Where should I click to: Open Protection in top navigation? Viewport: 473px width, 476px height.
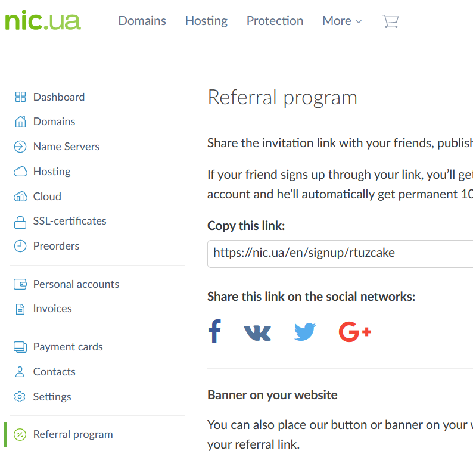pos(275,21)
